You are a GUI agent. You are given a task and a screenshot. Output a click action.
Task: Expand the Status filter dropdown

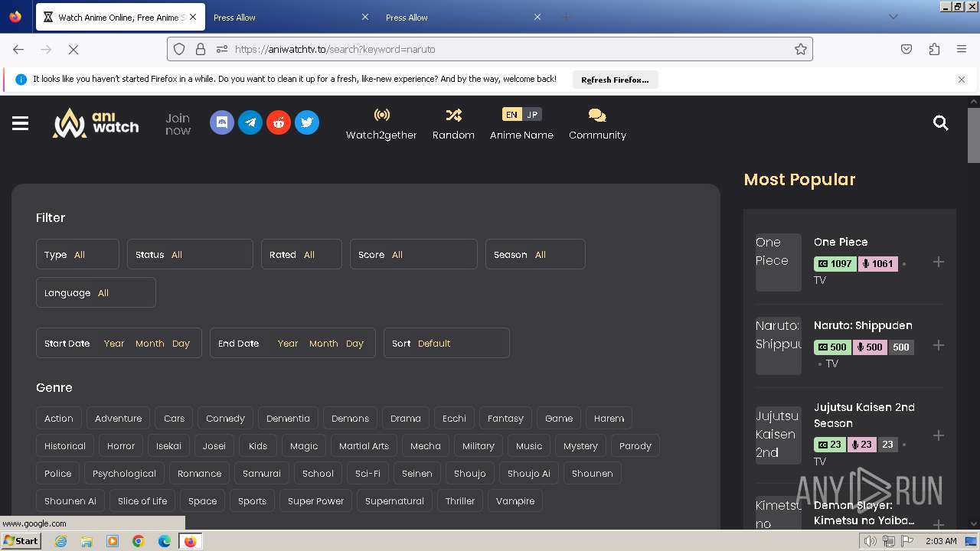click(190, 254)
